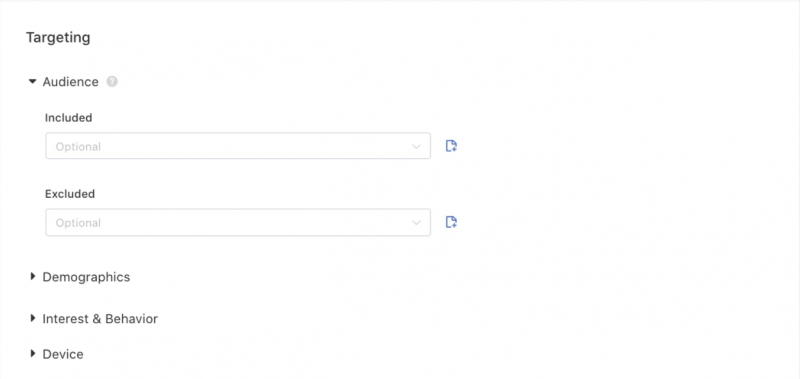The height and width of the screenshot is (379, 800).
Task: Click the chevron arrow in Excluded field
Action: click(416, 223)
